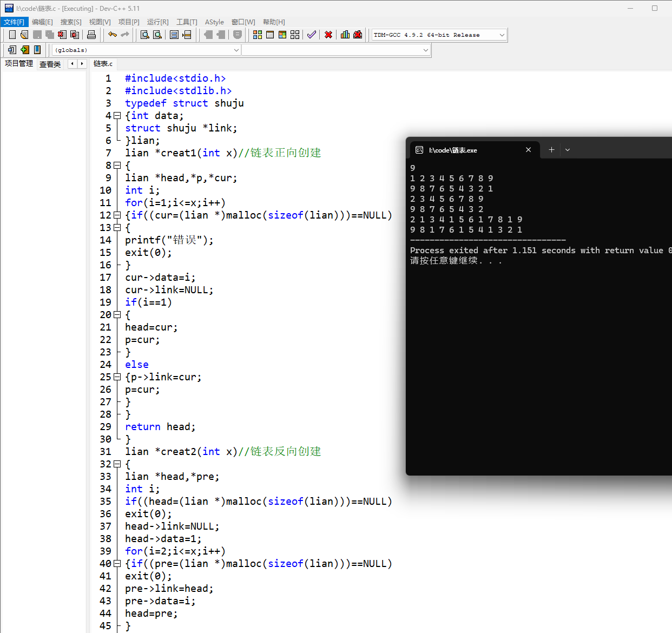The width and height of the screenshot is (672, 633).
Task: Collapse the fold marker at line 13
Action: pos(117,228)
